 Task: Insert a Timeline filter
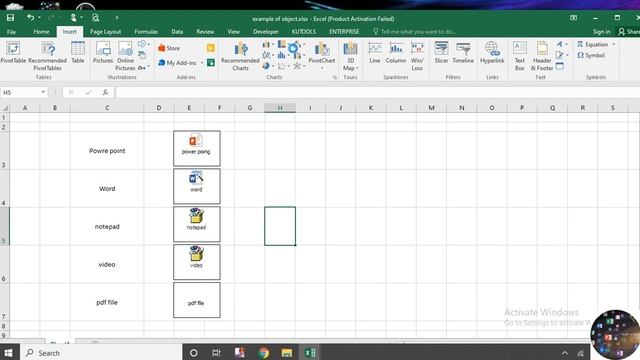coord(463,53)
